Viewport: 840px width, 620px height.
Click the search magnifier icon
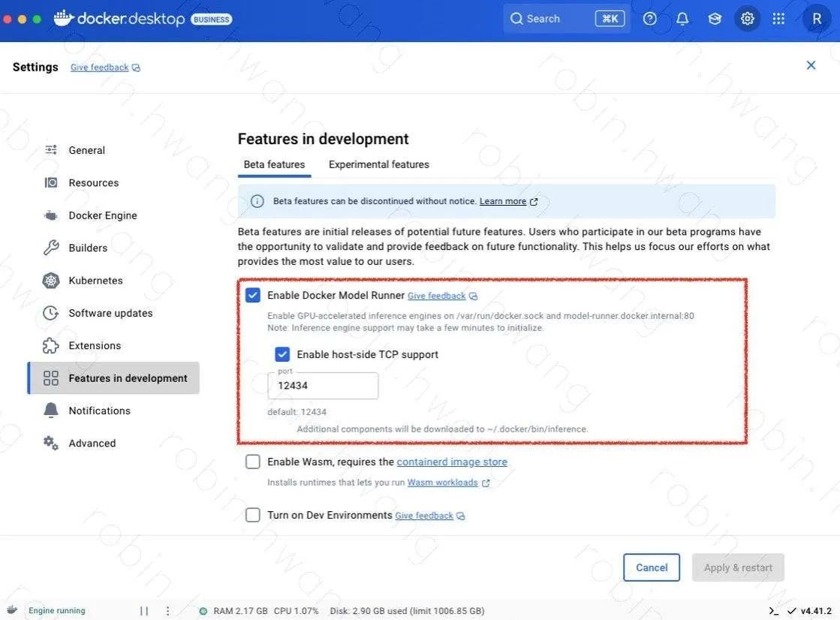pyautogui.click(x=516, y=19)
